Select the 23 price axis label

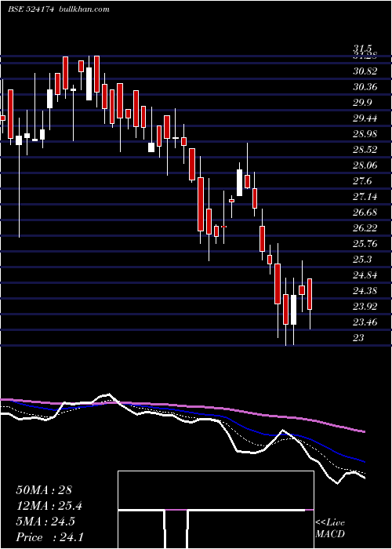point(359,337)
